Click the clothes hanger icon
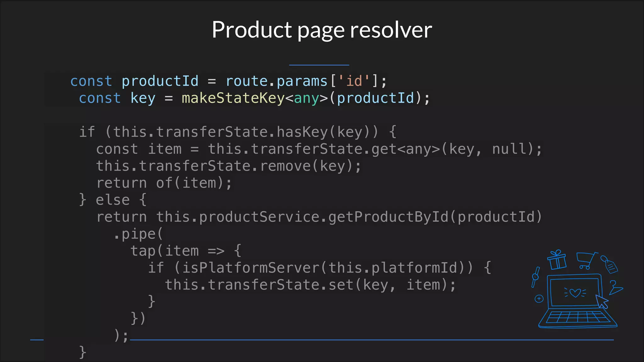Viewport: 644px width, 362px height. click(x=615, y=288)
